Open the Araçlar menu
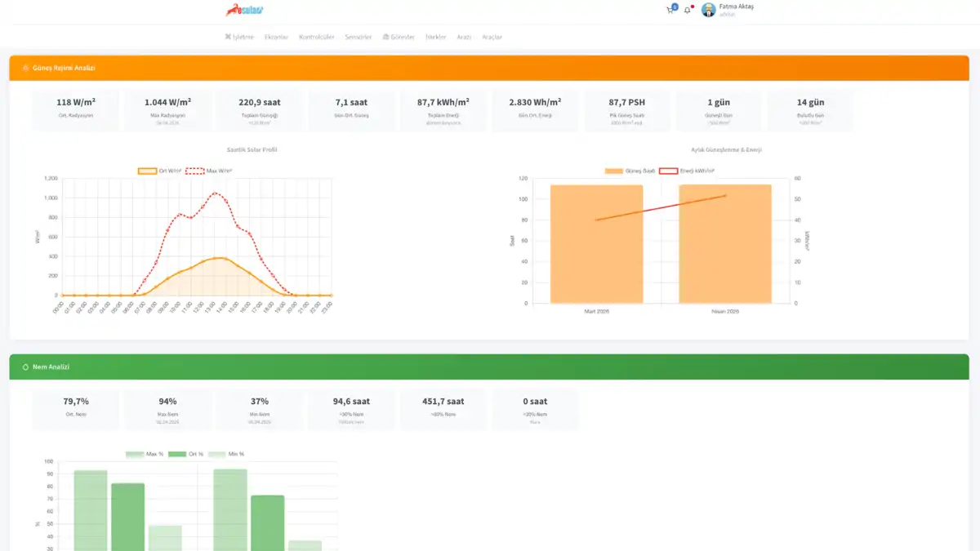This screenshot has width=980, height=551. tap(492, 37)
